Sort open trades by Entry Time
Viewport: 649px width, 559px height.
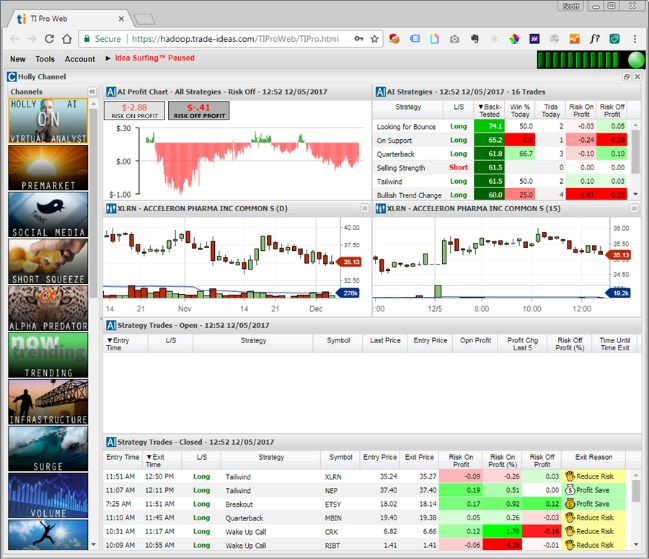pyautogui.click(x=125, y=344)
